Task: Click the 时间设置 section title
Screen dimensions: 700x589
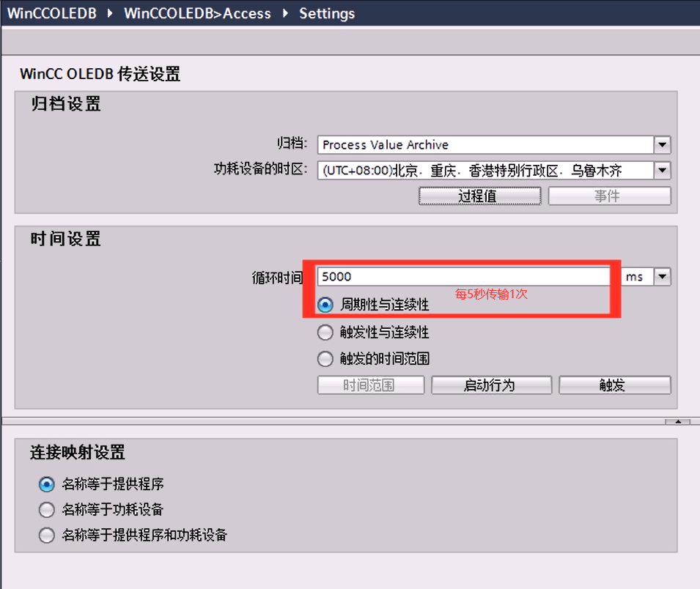Action: [66, 239]
